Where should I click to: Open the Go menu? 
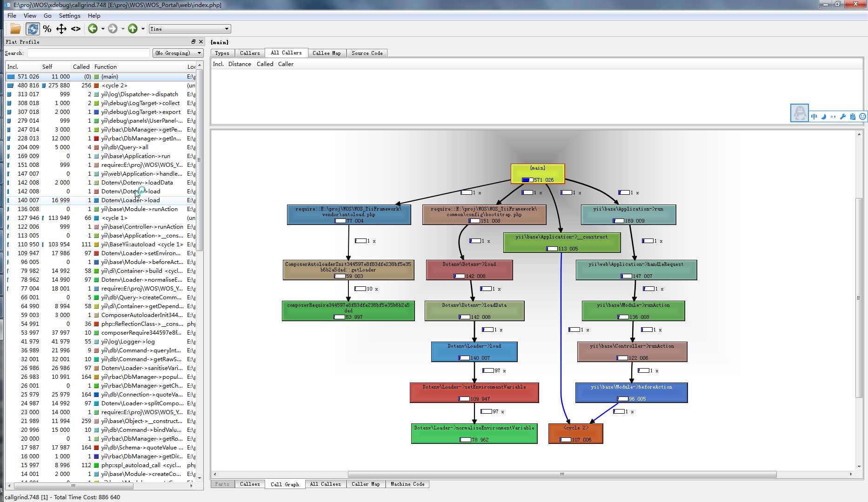(x=47, y=15)
